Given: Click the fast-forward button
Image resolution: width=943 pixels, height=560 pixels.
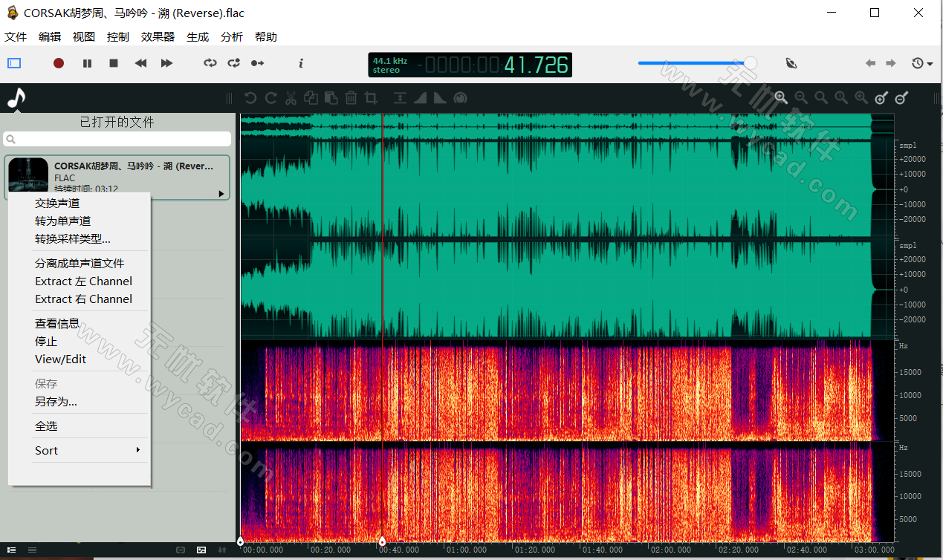Looking at the screenshot, I should pyautogui.click(x=166, y=63).
